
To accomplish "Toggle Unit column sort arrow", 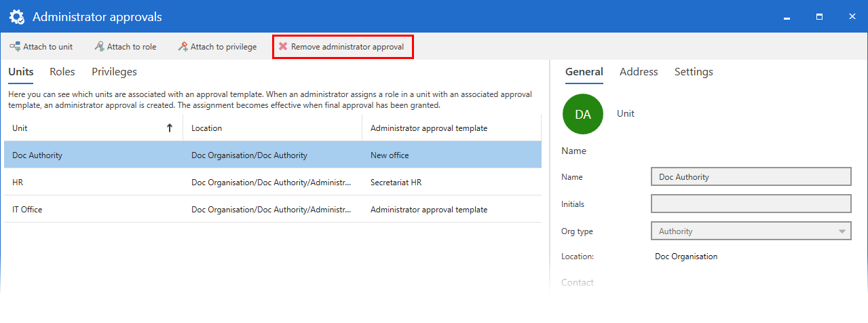I will (x=170, y=128).
